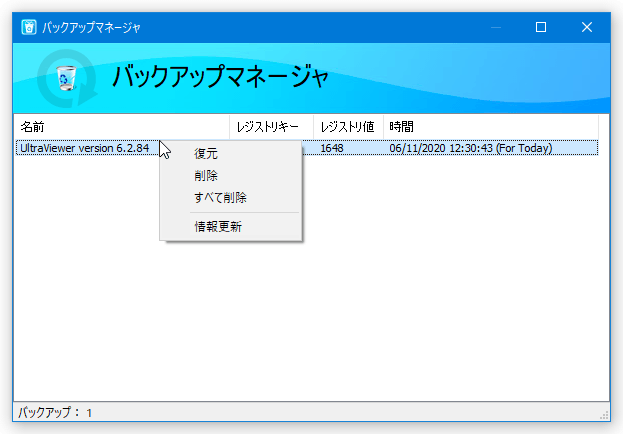Maximize the バックアップマネージャ window
623x434 pixels.
pos(541,27)
